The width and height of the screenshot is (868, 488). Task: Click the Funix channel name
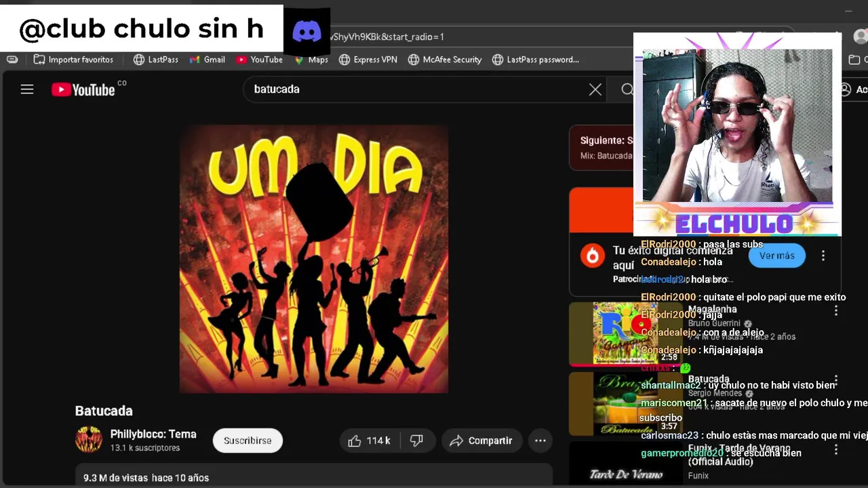tap(698, 476)
